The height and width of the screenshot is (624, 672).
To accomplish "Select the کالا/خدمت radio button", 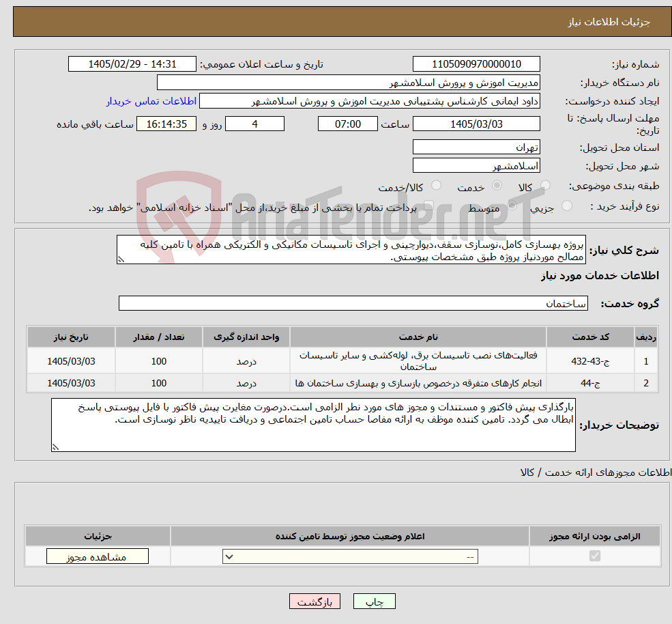I will pos(436,185).
